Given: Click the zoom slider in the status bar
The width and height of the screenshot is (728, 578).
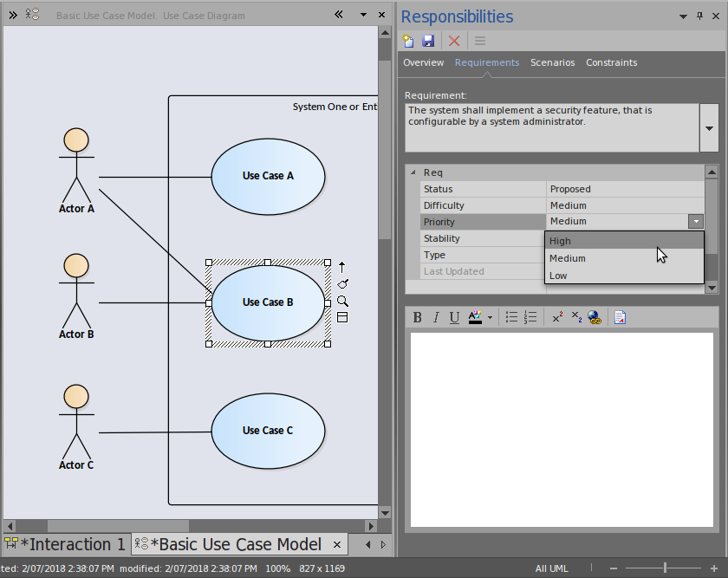Looking at the screenshot, I should (665, 568).
